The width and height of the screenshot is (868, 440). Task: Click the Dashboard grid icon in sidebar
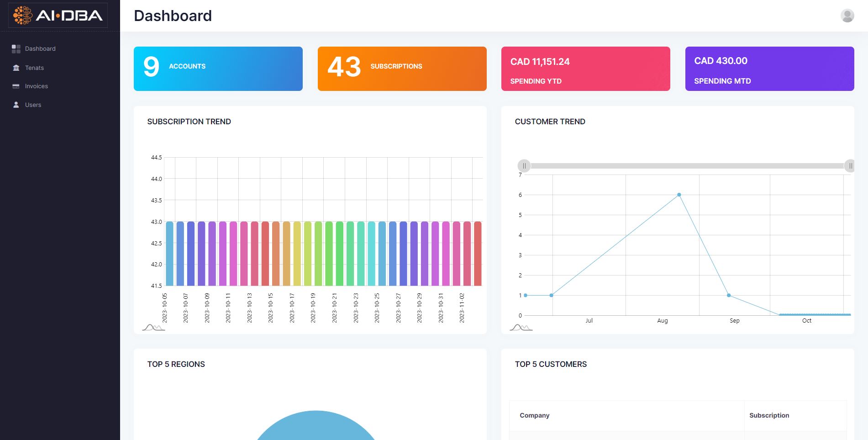click(16, 49)
